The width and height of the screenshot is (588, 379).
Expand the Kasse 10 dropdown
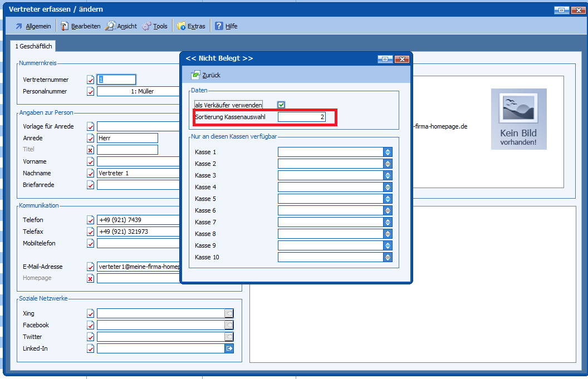click(388, 257)
